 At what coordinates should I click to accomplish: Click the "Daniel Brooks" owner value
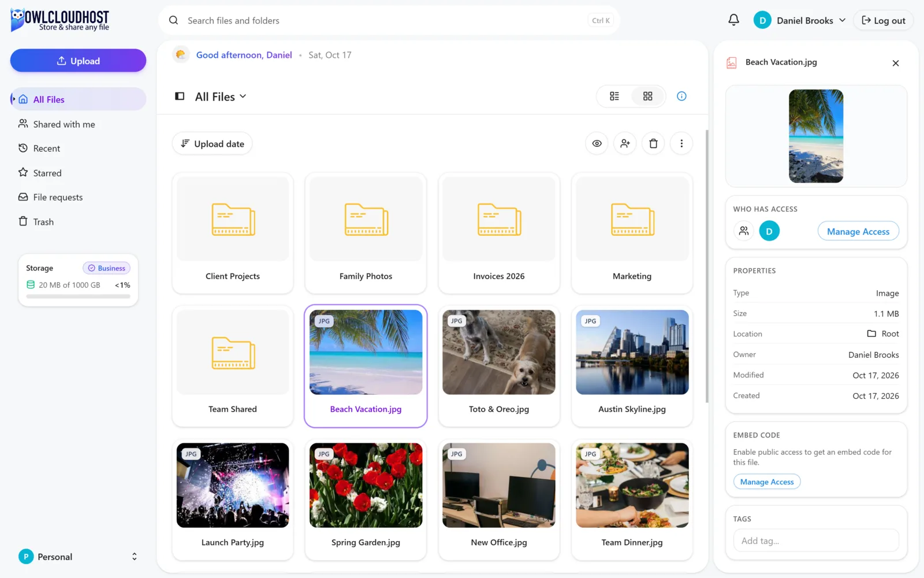click(873, 355)
